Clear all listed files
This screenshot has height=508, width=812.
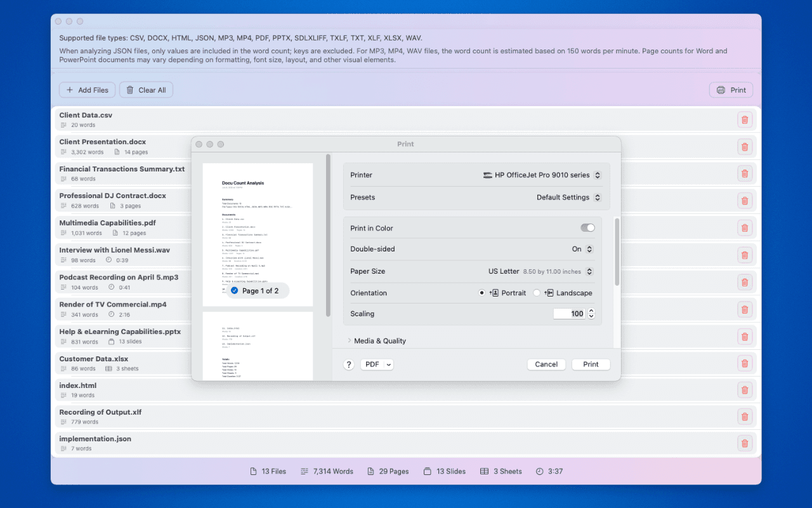click(146, 90)
